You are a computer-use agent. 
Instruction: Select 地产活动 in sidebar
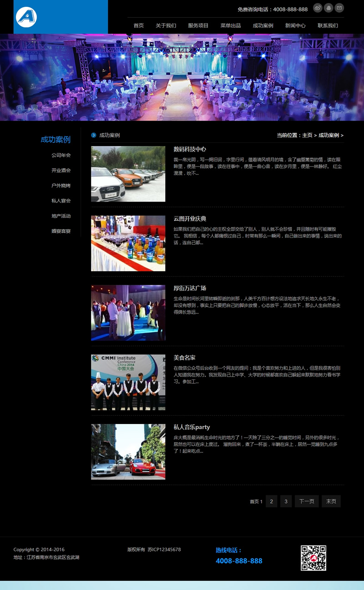coord(61,216)
